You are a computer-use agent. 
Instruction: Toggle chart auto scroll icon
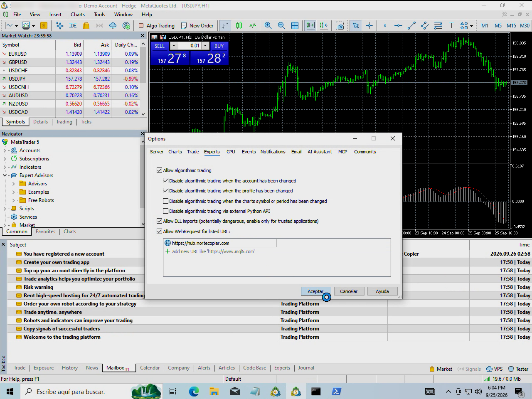point(310,25)
